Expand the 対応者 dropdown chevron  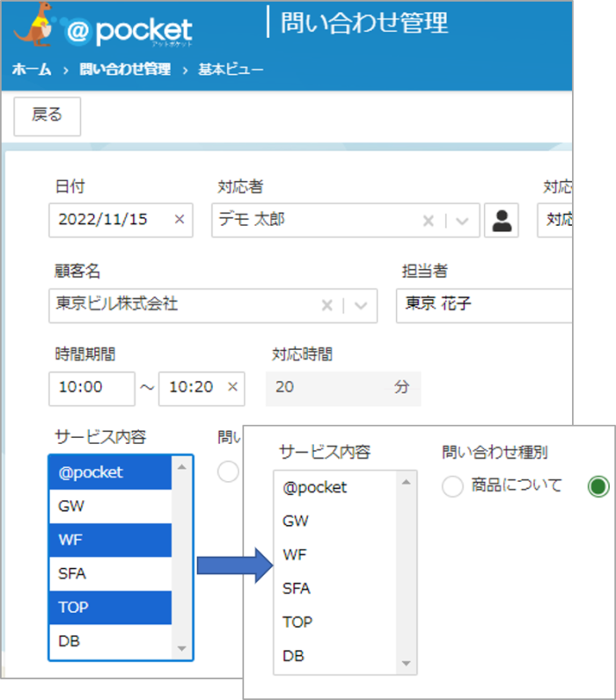pyautogui.click(x=462, y=221)
